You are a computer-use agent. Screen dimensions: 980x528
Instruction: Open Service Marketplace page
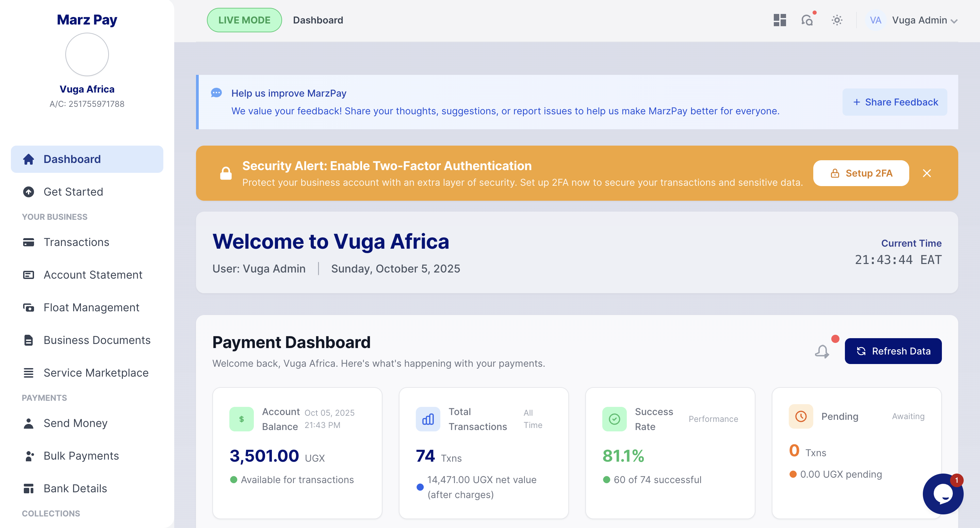pyautogui.click(x=87, y=373)
